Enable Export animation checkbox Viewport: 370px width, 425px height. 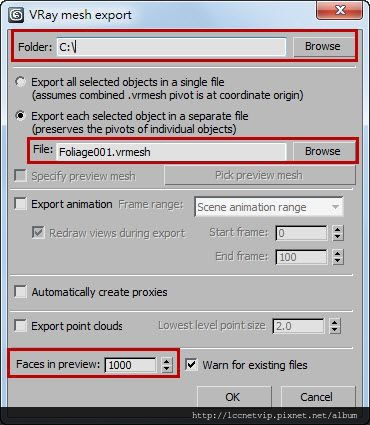tap(21, 203)
